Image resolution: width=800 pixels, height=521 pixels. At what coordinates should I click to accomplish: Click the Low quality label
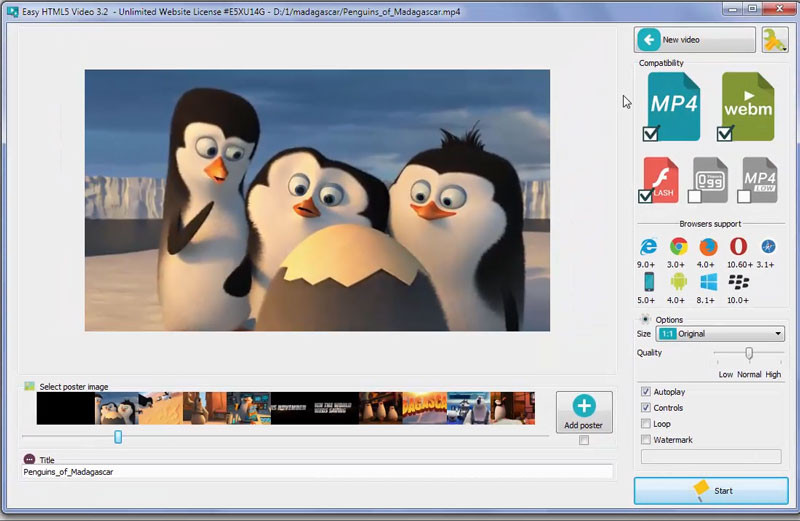click(x=726, y=375)
